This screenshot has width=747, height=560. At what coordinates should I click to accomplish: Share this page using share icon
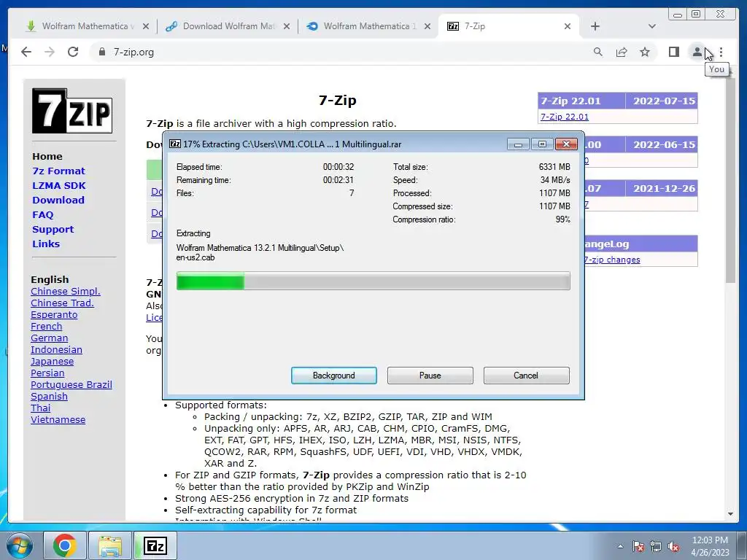tap(622, 52)
